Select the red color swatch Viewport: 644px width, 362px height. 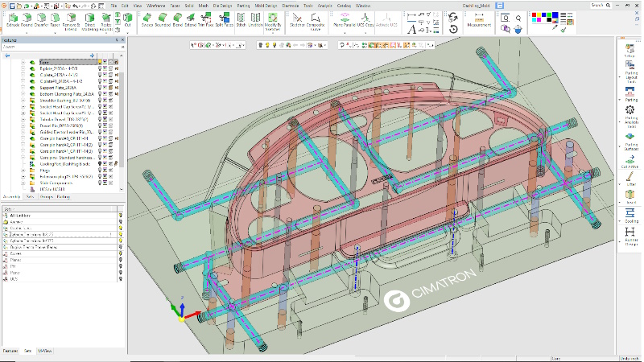534,15
